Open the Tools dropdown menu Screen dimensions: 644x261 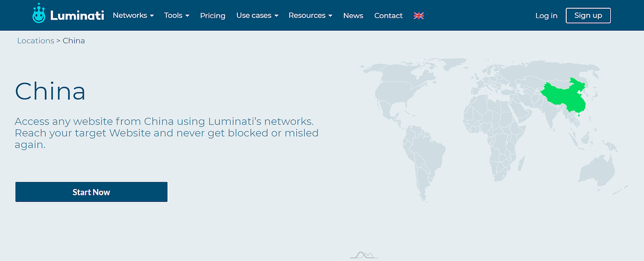[177, 15]
